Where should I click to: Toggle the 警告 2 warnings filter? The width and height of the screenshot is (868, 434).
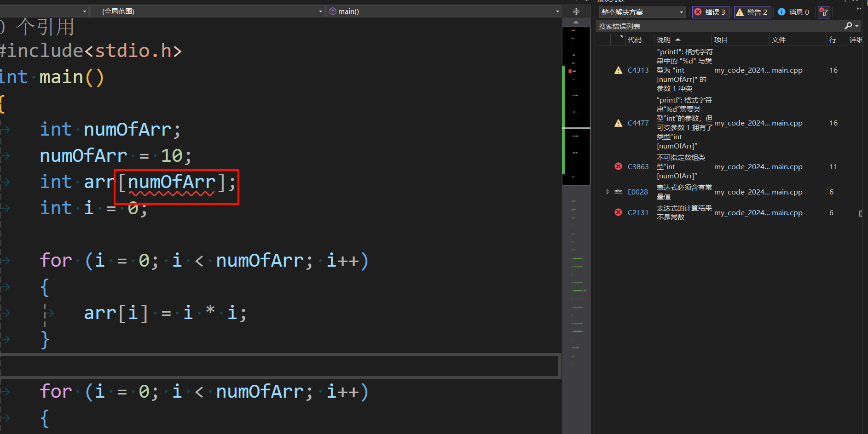coord(752,12)
